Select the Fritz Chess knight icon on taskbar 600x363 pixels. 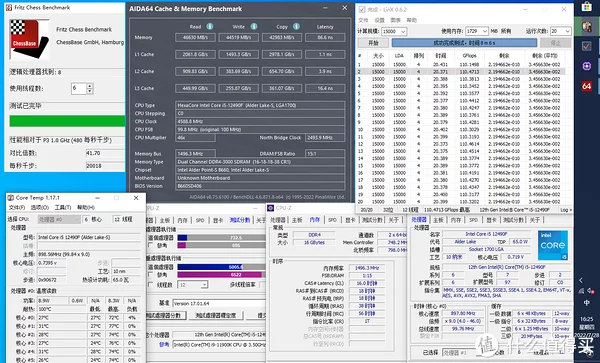pyautogui.click(x=587, y=27)
